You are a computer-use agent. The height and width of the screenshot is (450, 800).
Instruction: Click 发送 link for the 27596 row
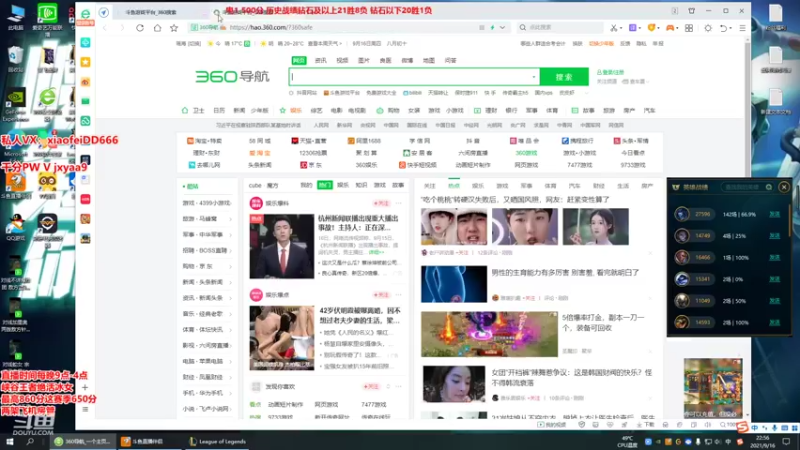[x=774, y=214]
